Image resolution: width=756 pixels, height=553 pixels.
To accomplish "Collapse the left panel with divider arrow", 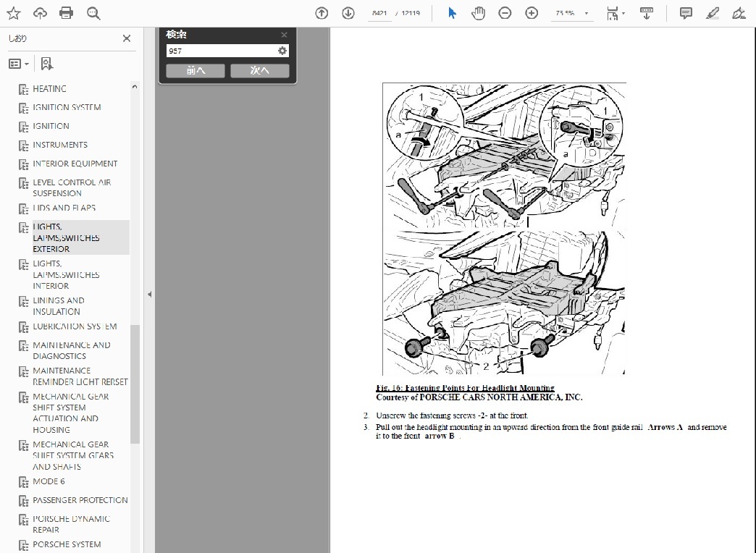I will [x=149, y=294].
